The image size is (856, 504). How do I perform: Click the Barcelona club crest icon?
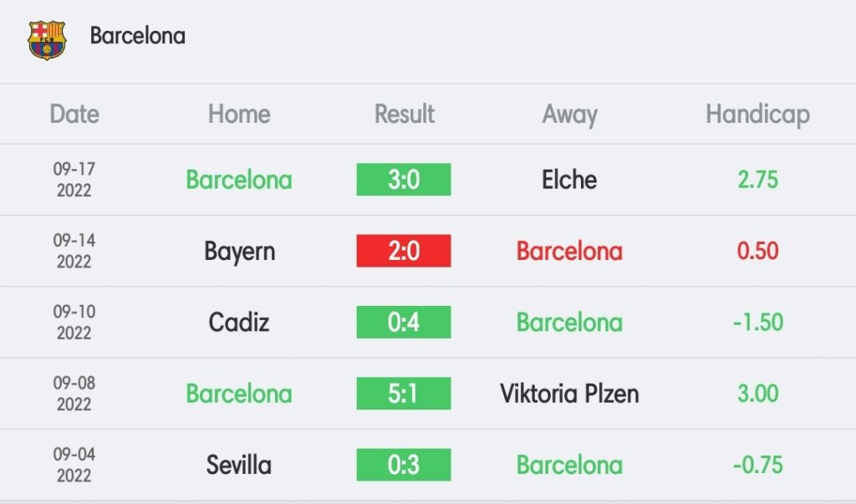[x=47, y=40]
